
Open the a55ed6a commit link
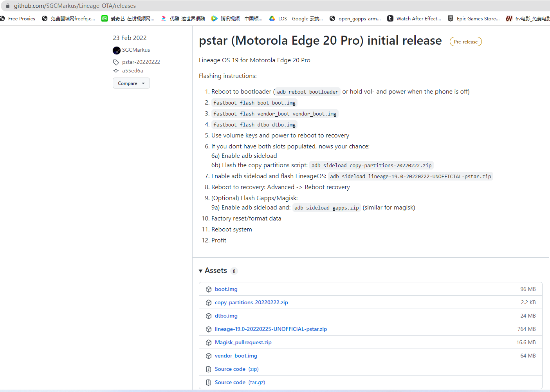click(x=133, y=71)
